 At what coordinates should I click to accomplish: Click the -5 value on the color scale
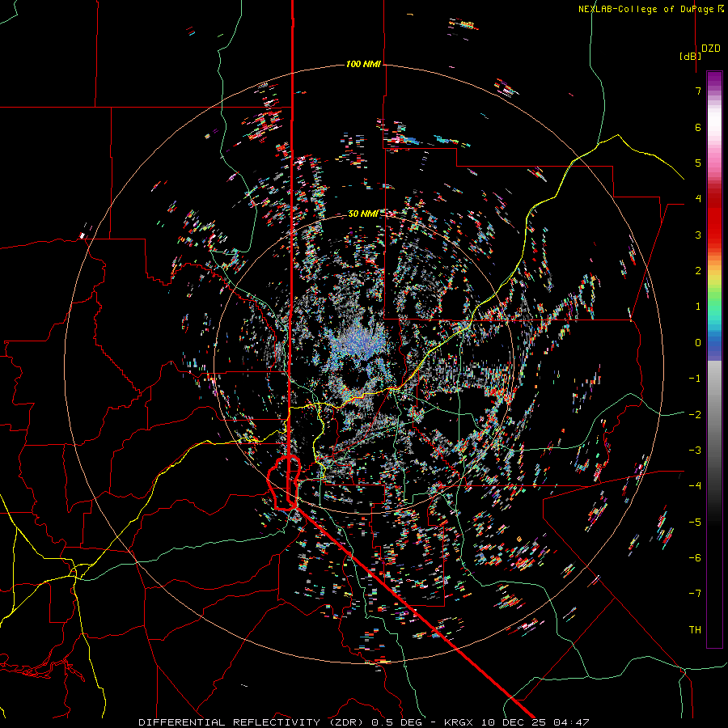[x=695, y=523]
